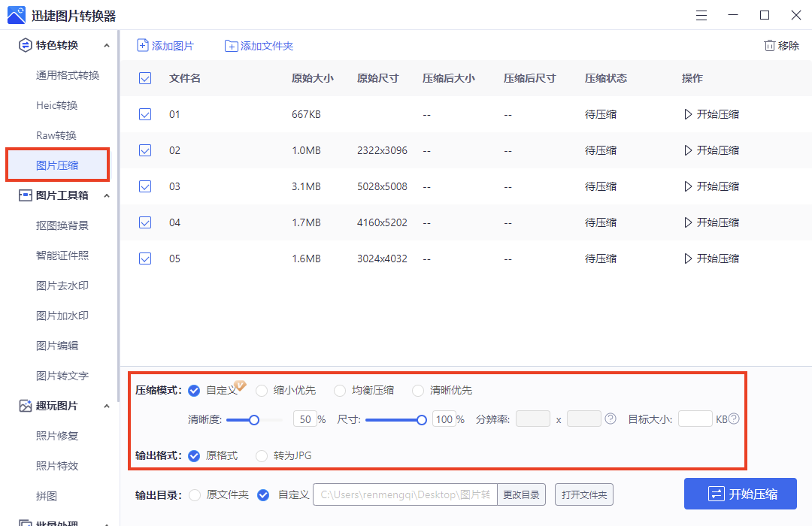Open the hamburger menu in the title bar
812x526 pixels.
click(701, 16)
